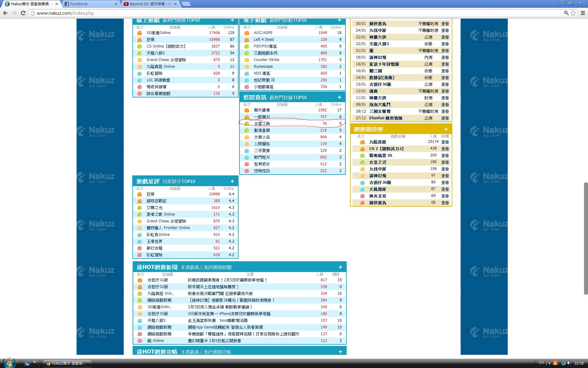Click rank 10 badge beside 綜合單機遊戲
The height and width of the screenshot is (368, 588).
click(x=139, y=94)
